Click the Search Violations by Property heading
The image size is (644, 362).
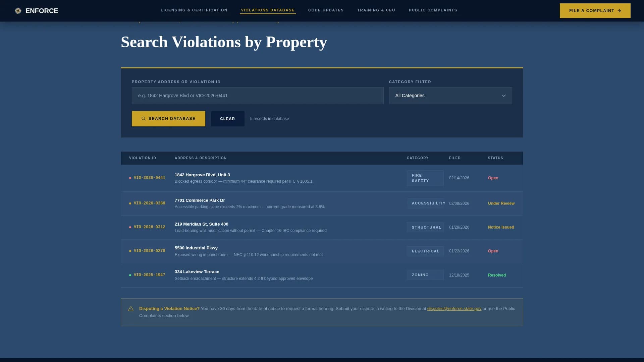click(x=224, y=42)
